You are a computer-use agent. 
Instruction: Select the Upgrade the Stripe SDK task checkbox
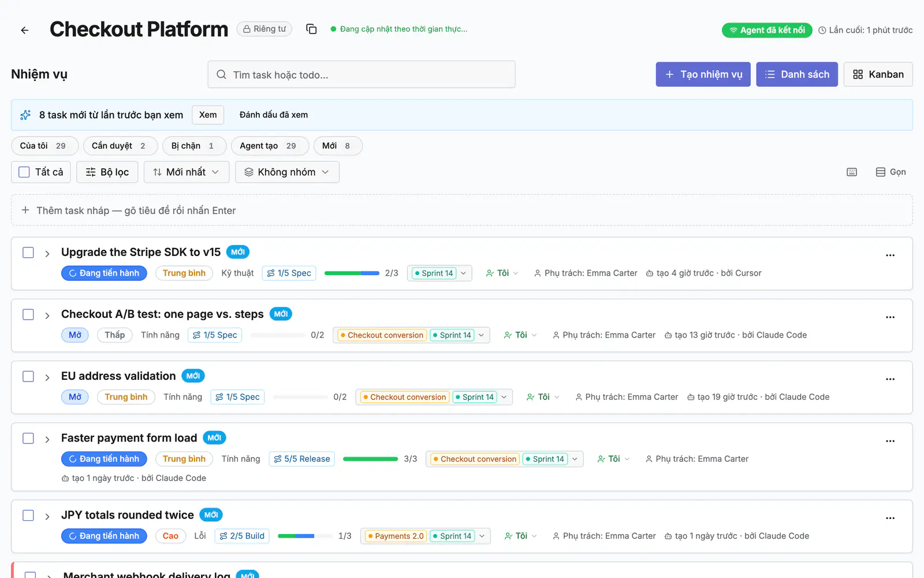pyautogui.click(x=28, y=253)
